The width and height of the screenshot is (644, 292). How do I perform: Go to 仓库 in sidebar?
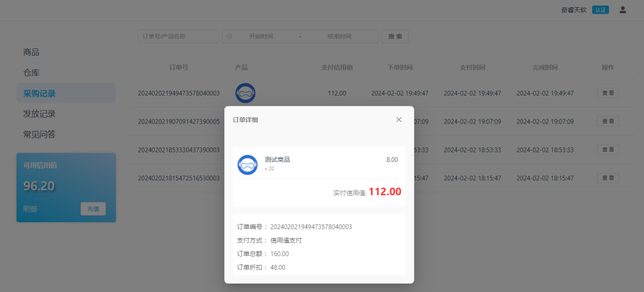32,73
